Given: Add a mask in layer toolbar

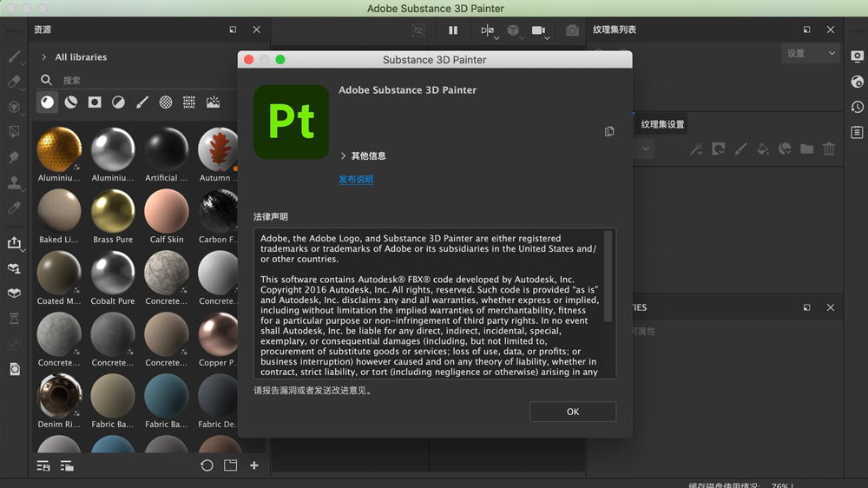Looking at the screenshot, I should click(719, 148).
